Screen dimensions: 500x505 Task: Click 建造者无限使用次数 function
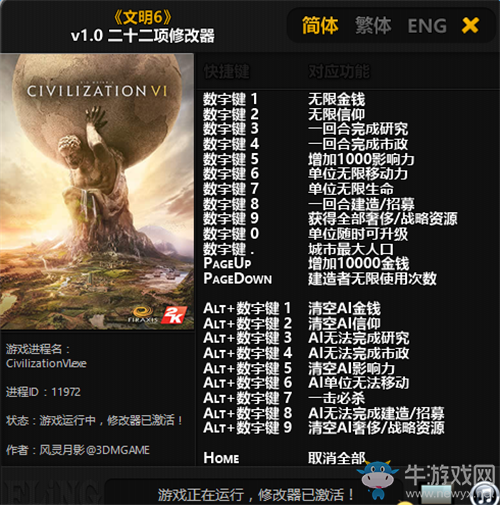click(372, 279)
